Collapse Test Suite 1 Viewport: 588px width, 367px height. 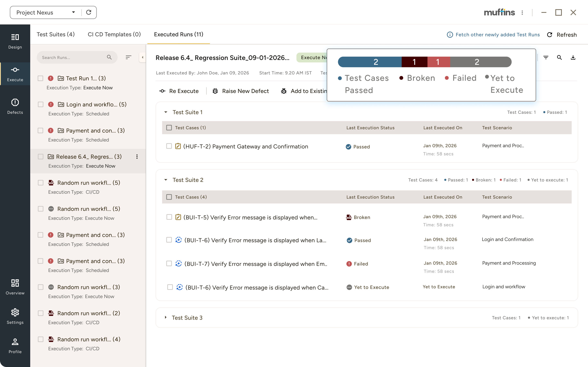(166, 112)
